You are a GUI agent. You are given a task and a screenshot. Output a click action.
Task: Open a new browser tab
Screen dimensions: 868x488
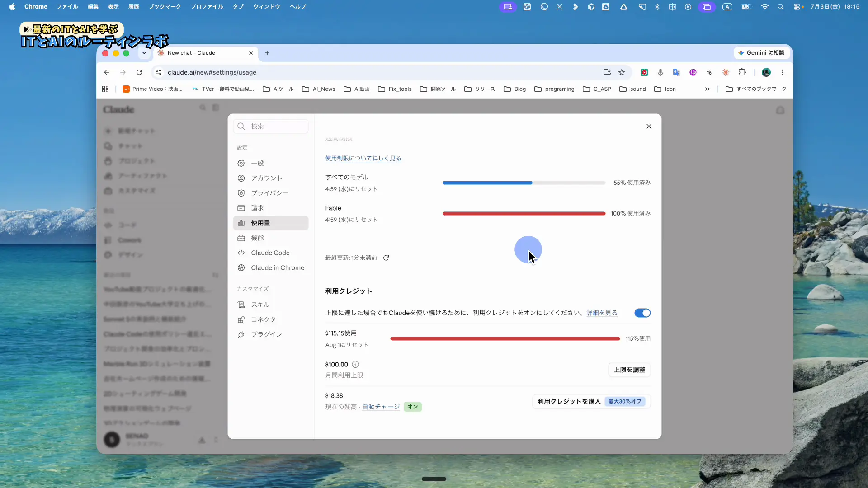[267, 53]
